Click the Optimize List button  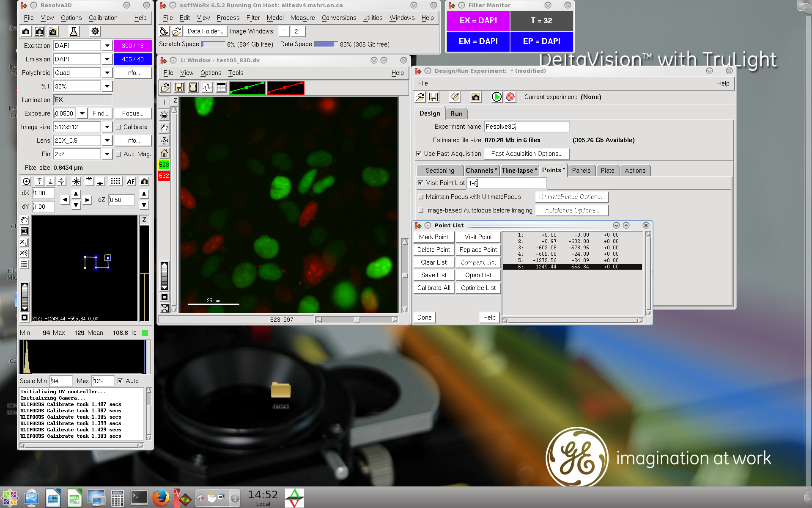pos(478,288)
